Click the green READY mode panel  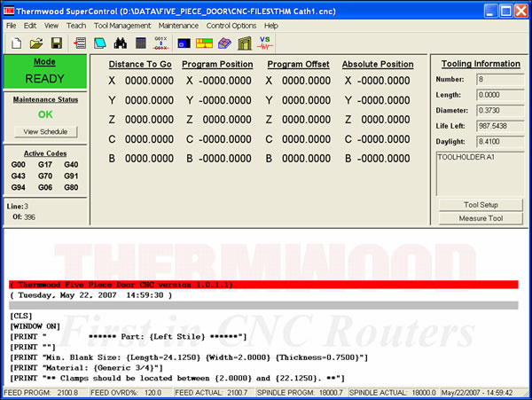45,71
